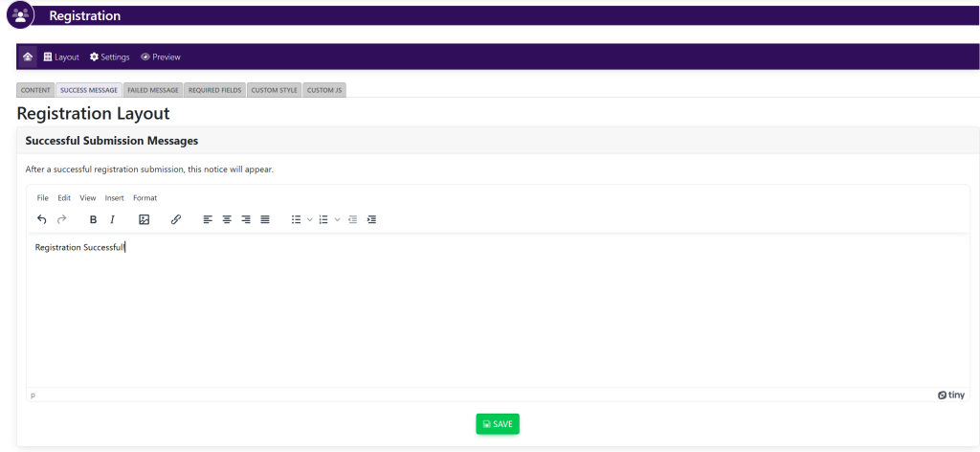This screenshot has width=980, height=452.
Task: Increase indent of the paragraph
Action: pos(371,219)
